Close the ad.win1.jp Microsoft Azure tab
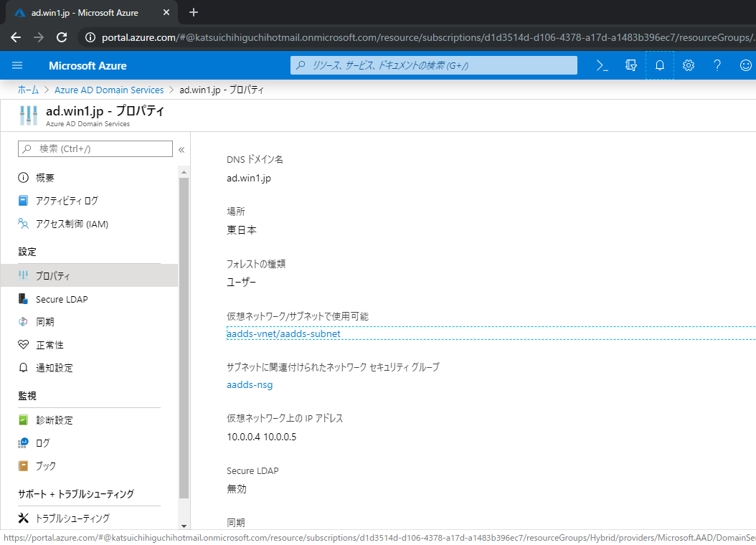The image size is (756, 545). [166, 12]
